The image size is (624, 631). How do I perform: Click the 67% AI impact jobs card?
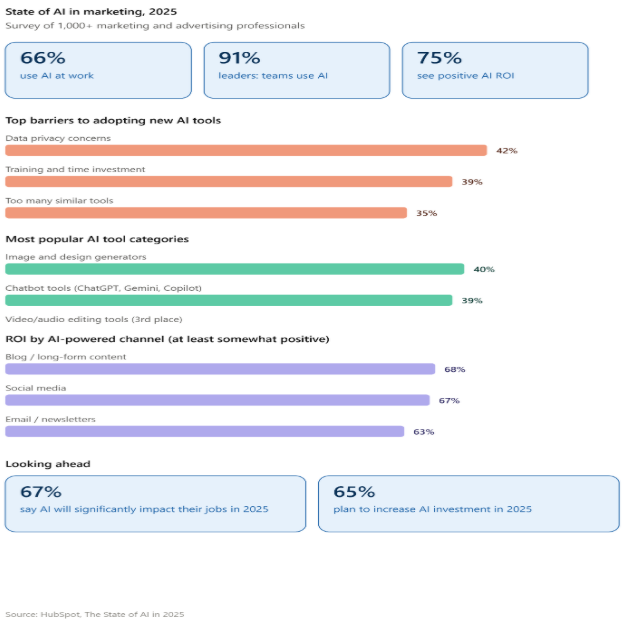[155, 504]
